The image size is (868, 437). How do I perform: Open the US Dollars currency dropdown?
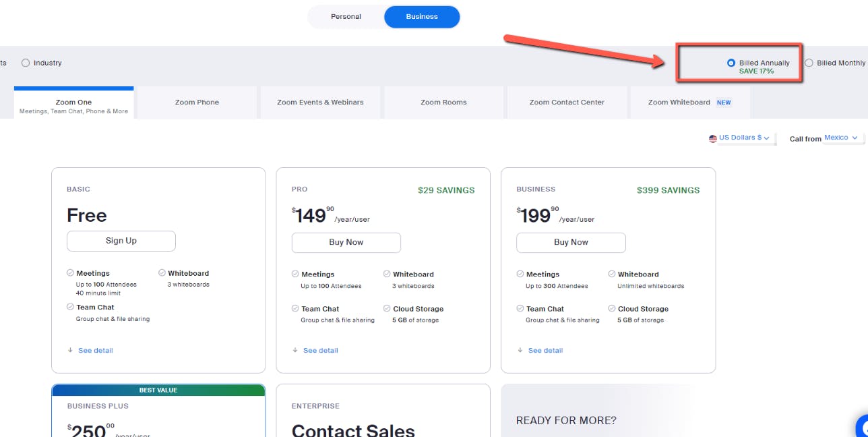[744, 138]
